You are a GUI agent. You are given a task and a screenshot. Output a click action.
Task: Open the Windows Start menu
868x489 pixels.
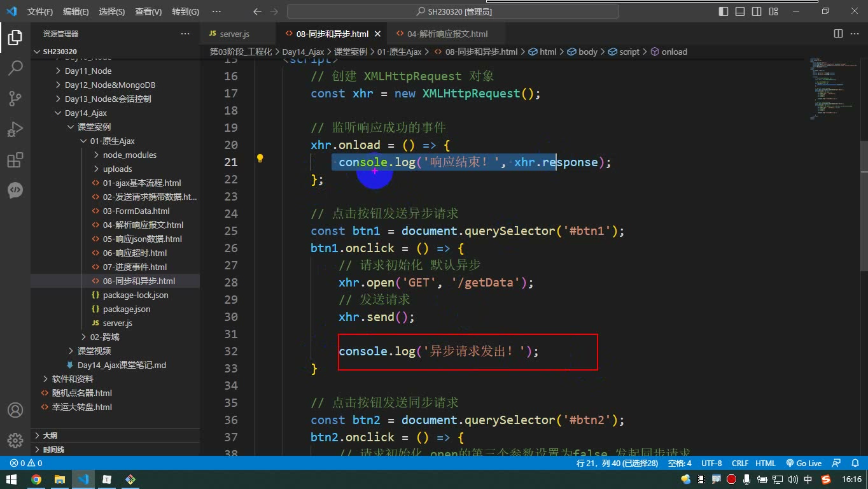[12, 479]
